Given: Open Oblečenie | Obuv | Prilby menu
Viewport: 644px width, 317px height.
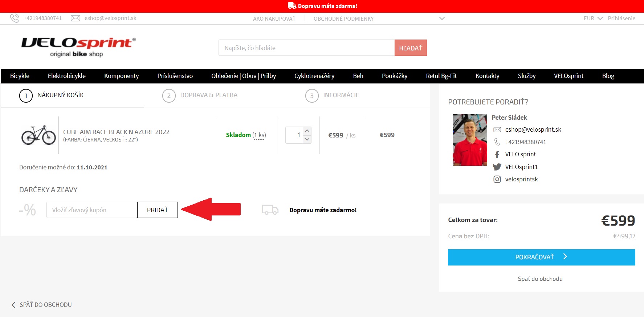Looking at the screenshot, I should 244,76.
